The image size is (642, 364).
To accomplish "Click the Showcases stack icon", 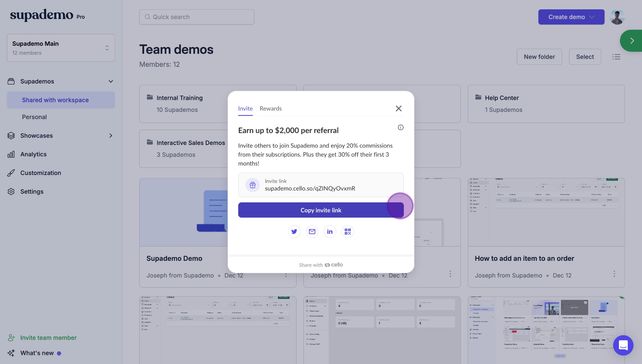I will click(x=11, y=136).
